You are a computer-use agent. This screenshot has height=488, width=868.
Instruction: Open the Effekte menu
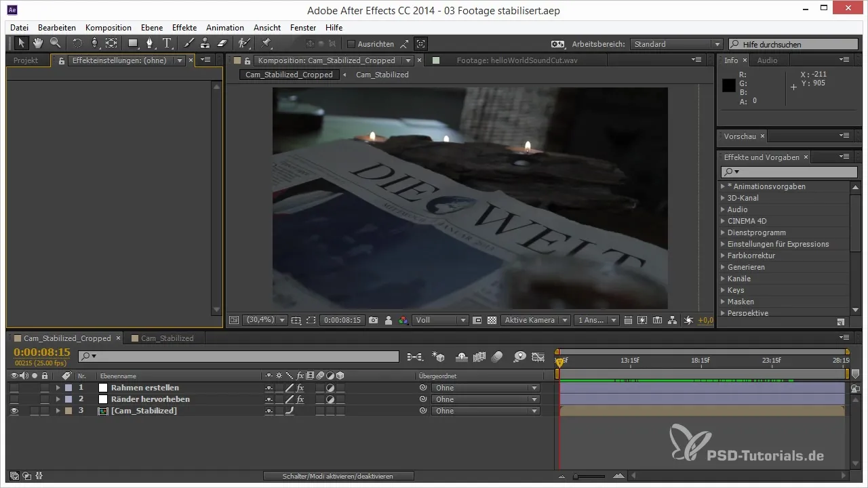tap(184, 28)
